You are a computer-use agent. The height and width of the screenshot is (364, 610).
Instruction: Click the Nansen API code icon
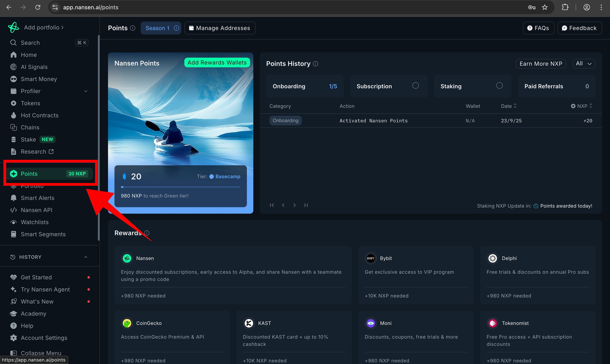(14, 210)
